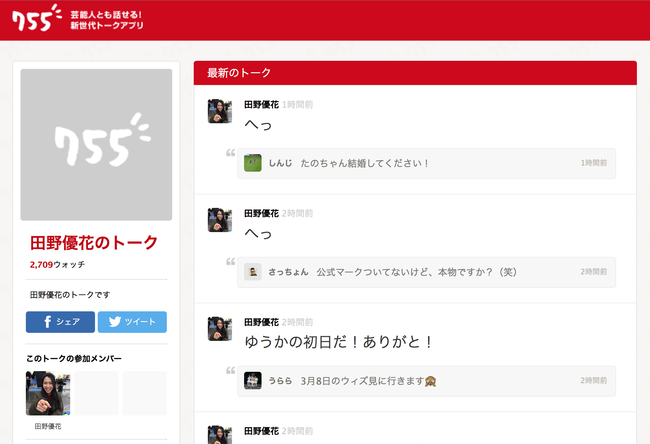This screenshot has width=650, height=444.
Task: Open quoted comment 3月8日のウィズ見に行きます
Action: point(427,381)
